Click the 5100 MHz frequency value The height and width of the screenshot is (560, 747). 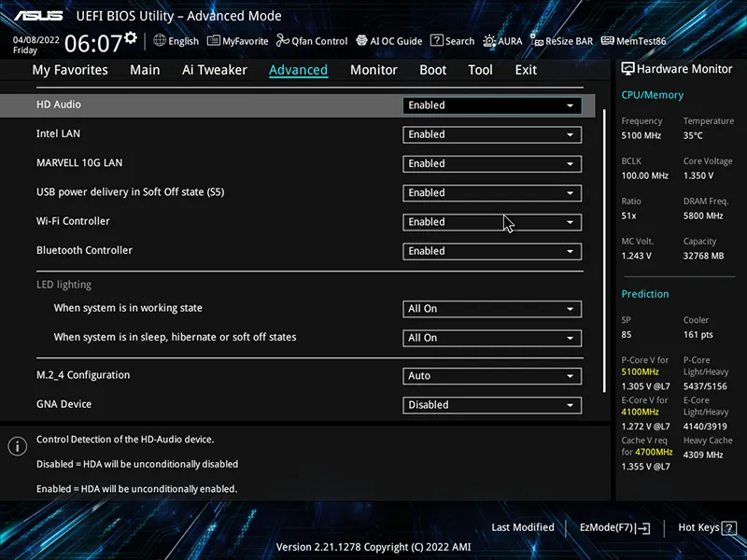[641, 135]
